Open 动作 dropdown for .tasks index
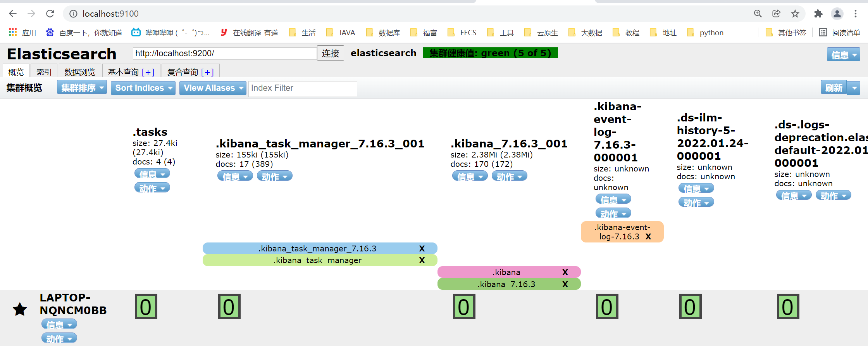Screen dimensions: 868x348 click(152, 188)
